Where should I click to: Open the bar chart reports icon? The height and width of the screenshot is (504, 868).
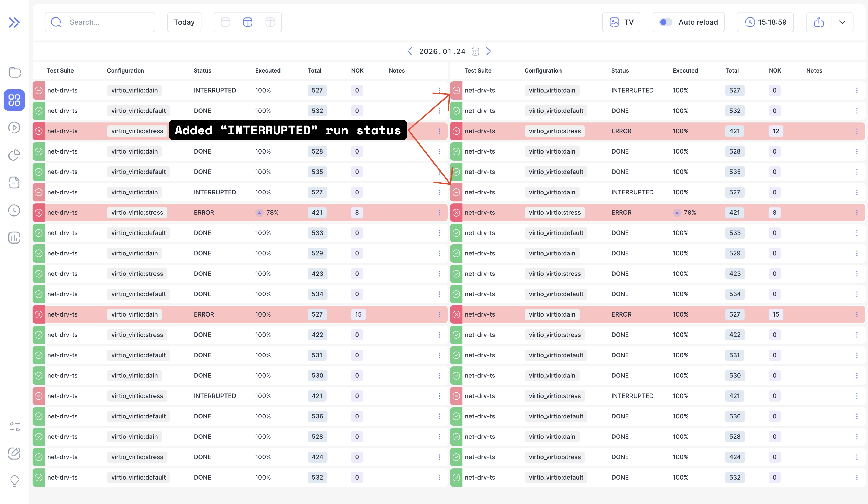pyautogui.click(x=14, y=238)
